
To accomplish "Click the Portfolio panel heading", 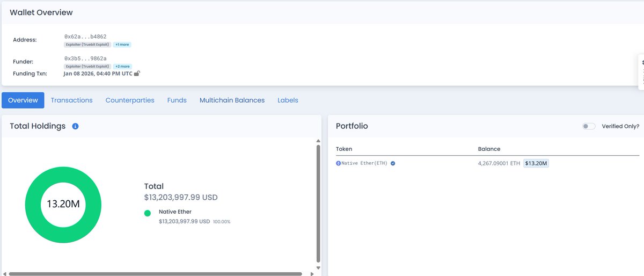I will (x=352, y=126).
